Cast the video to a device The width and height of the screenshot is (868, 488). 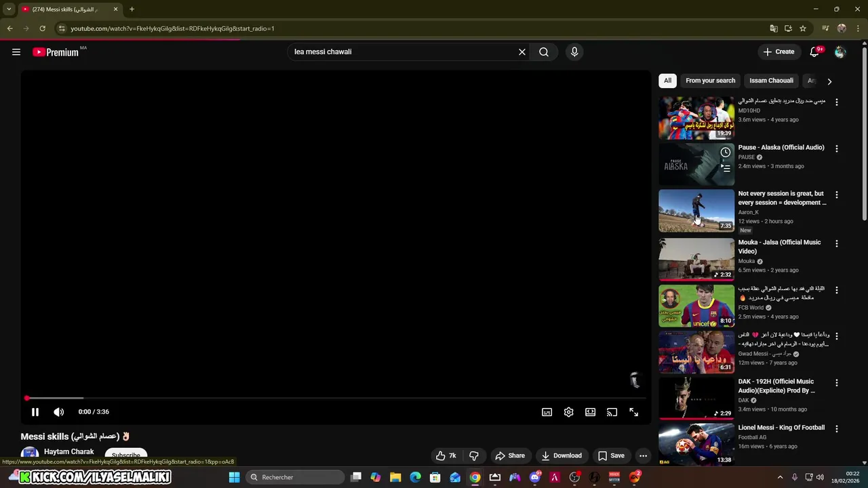[612, 412]
